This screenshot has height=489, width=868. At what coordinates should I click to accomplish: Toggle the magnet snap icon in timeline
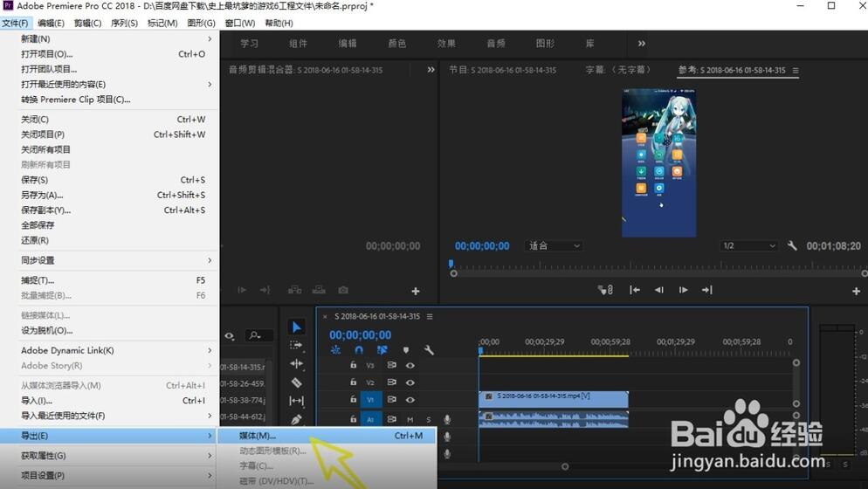click(358, 350)
